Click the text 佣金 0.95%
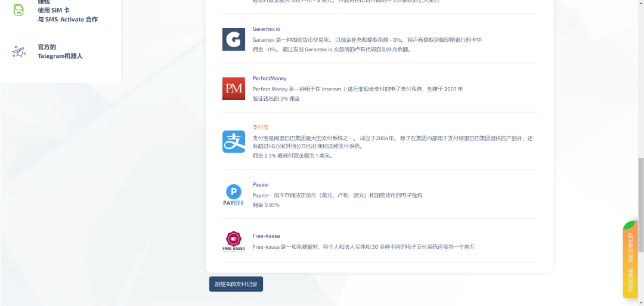644x306 pixels. [x=266, y=205]
